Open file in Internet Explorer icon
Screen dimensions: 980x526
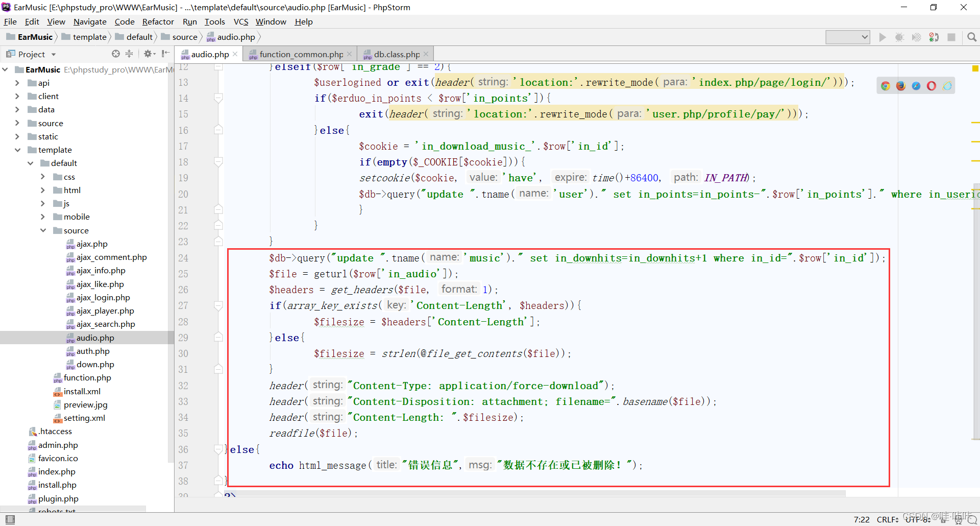[947, 86]
